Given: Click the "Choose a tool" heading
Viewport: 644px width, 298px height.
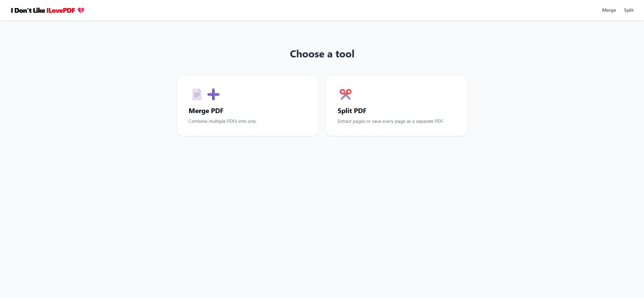Looking at the screenshot, I should pyautogui.click(x=322, y=54).
